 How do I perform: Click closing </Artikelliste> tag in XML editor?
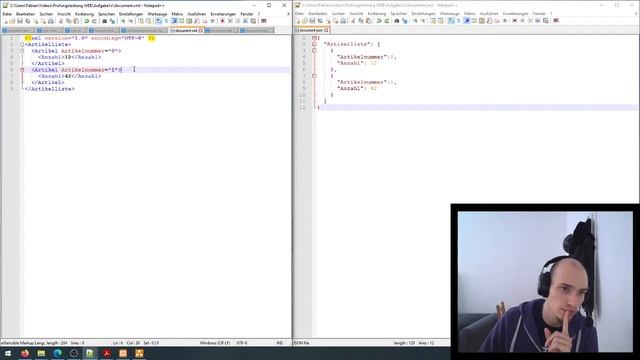(49, 89)
